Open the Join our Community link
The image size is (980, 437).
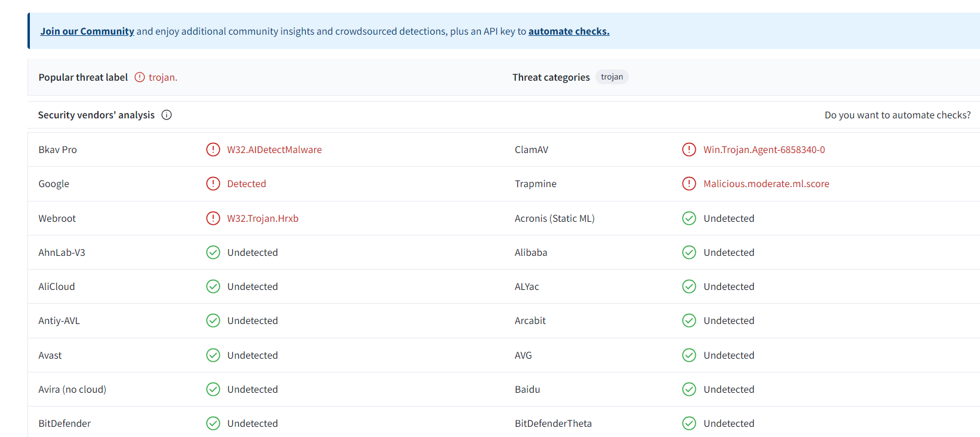87,31
